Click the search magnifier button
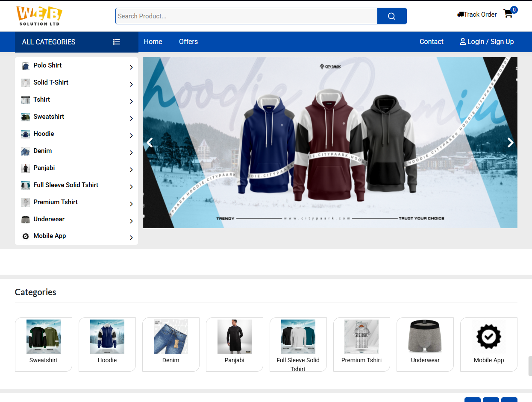 click(x=392, y=16)
